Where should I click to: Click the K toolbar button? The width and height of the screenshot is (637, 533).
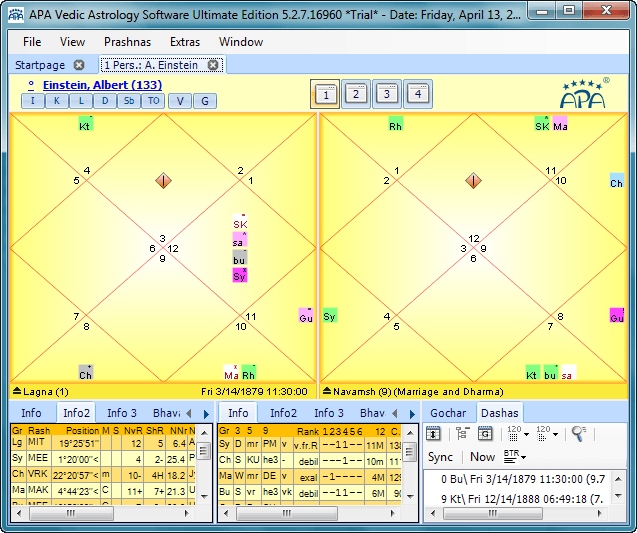click(57, 101)
